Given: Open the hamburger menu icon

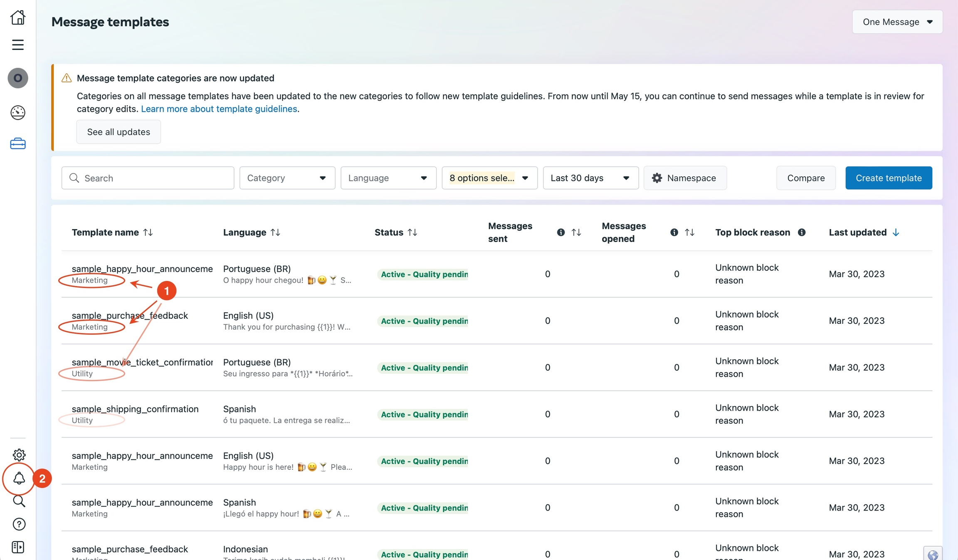Looking at the screenshot, I should (x=18, y=44).
